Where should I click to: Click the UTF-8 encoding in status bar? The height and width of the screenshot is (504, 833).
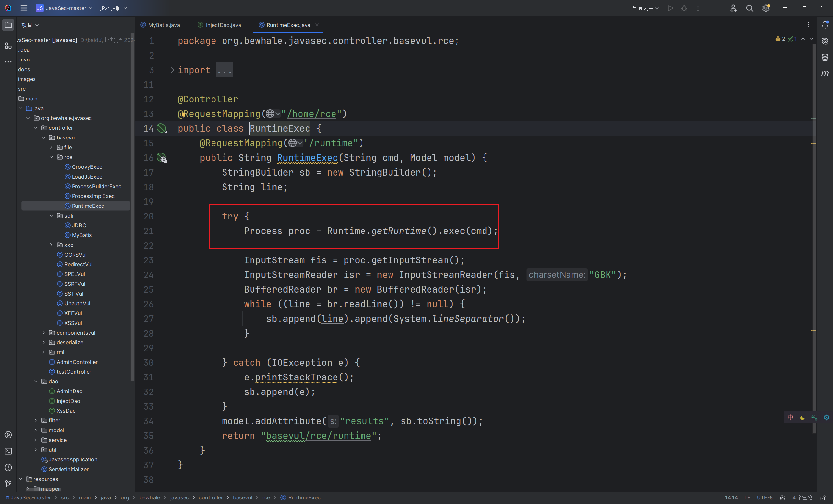tap(764, 497)
